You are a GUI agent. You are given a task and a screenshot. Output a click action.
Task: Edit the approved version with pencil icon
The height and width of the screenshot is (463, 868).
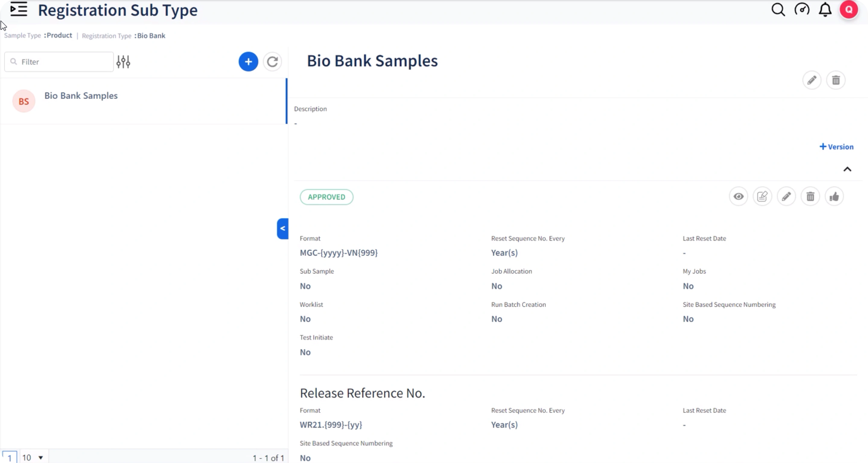tap(786, 197)
